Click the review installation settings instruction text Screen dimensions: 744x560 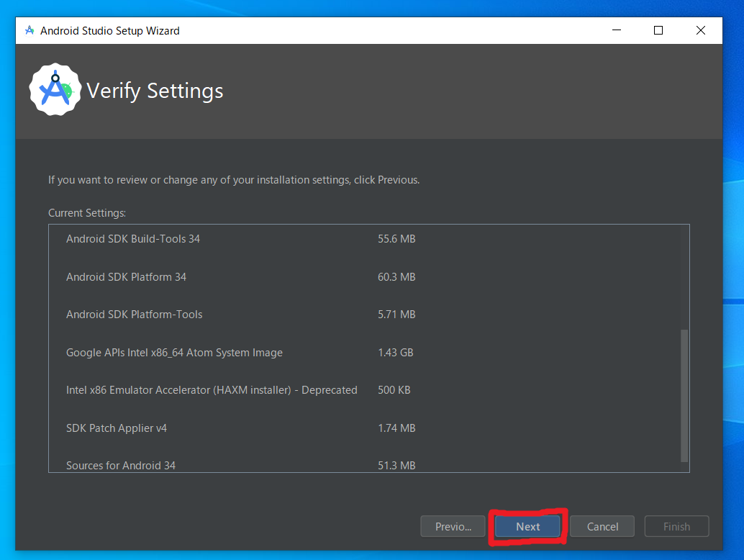click(234, 180)
